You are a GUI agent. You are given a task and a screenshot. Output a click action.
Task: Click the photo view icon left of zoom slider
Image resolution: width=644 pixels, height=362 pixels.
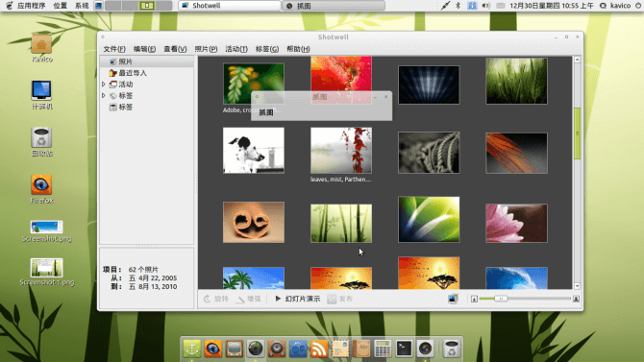(x=453, y=299)
